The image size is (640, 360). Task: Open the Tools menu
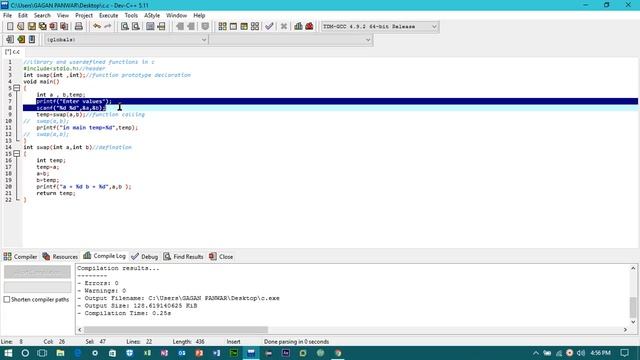coord(131,16)
